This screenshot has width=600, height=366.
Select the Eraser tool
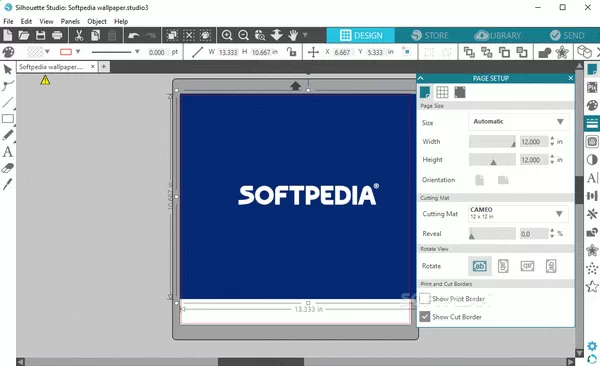[8, 168]
